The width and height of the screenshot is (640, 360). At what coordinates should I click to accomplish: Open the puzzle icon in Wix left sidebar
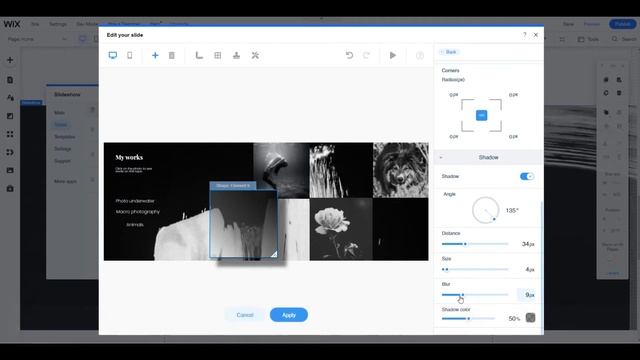10,152
